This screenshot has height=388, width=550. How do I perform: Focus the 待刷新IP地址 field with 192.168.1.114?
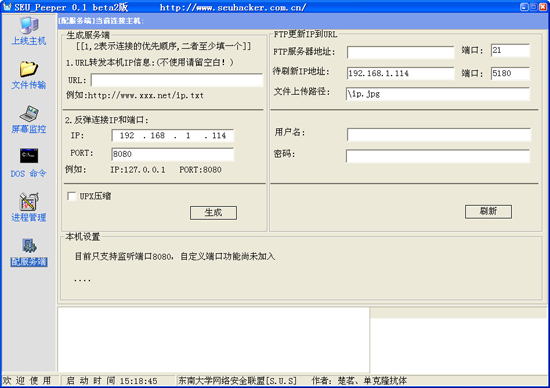(401, 74)
